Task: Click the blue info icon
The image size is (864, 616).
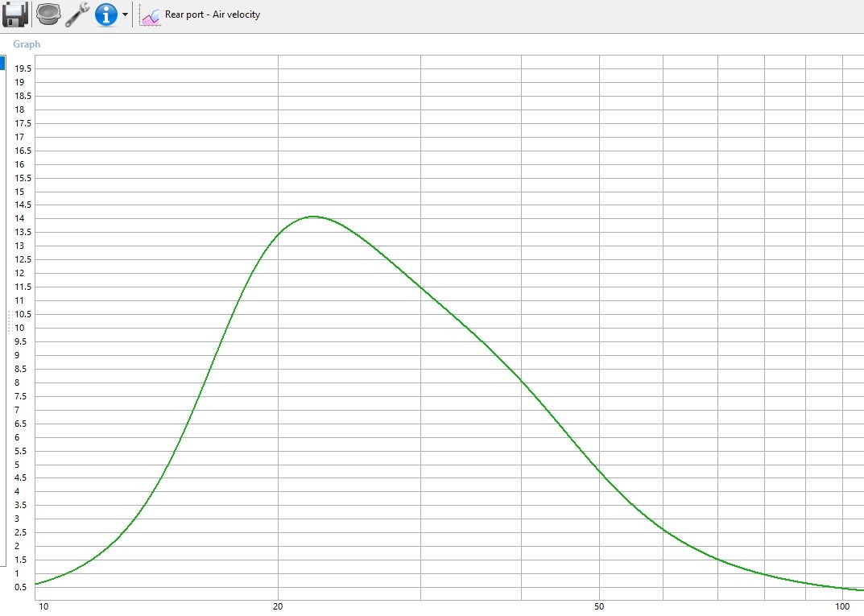Action: [105, 14]
